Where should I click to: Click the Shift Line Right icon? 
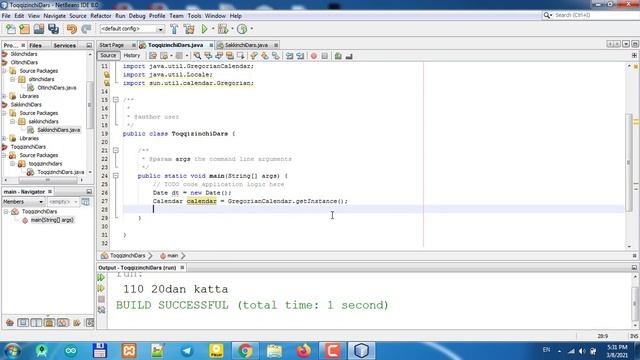click(300, 56)
